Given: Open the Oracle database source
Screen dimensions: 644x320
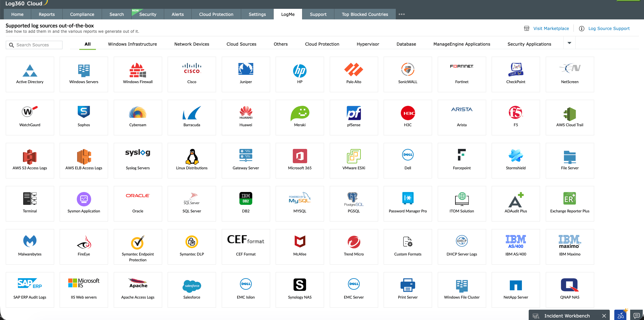Looking at the screenshot, I should pyautogui.click(x=138, y=204).
